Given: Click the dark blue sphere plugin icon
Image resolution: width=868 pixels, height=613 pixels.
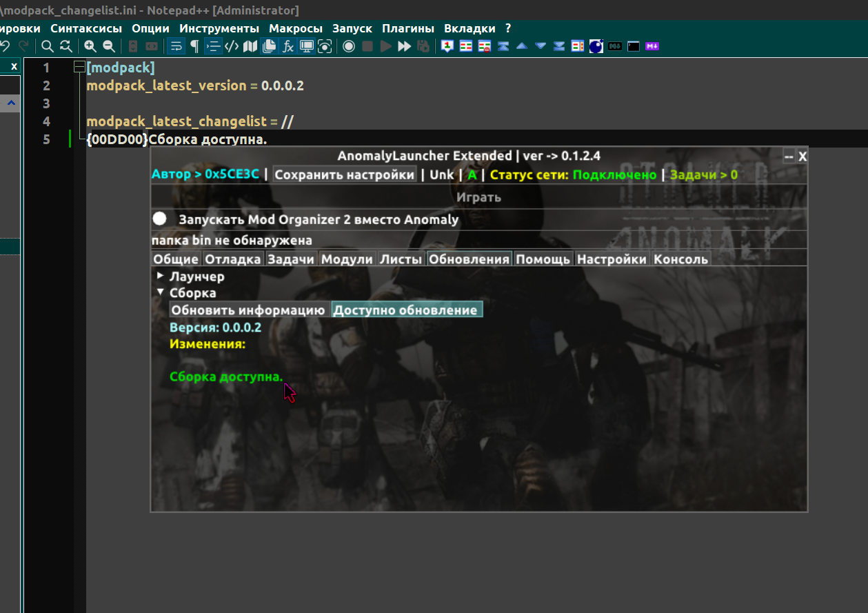Looking at the screenshot, I should (596, 46).
